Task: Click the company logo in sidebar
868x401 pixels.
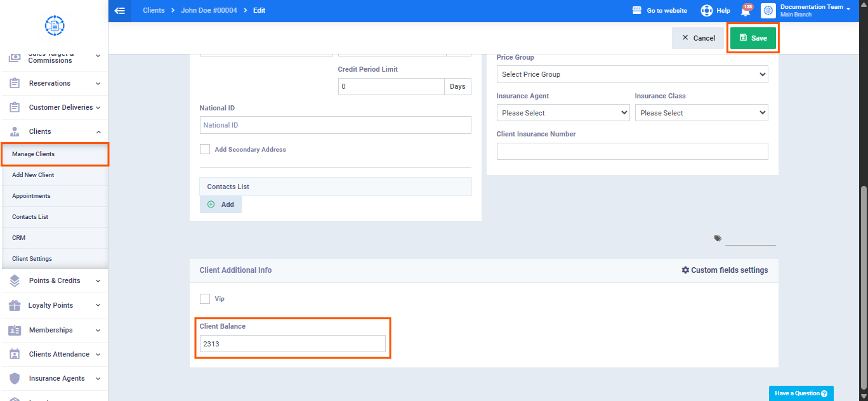Action: [55, 25]
